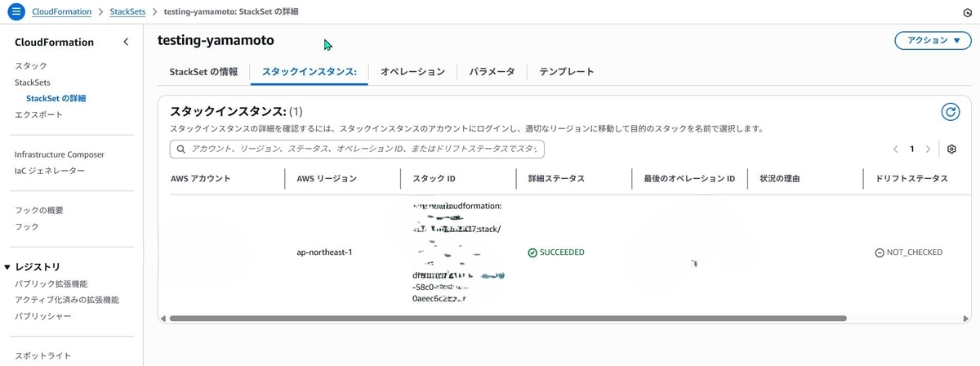980x366 pixels.
Task: Click the search magnifier icon
Action: [x=180, y=150]
